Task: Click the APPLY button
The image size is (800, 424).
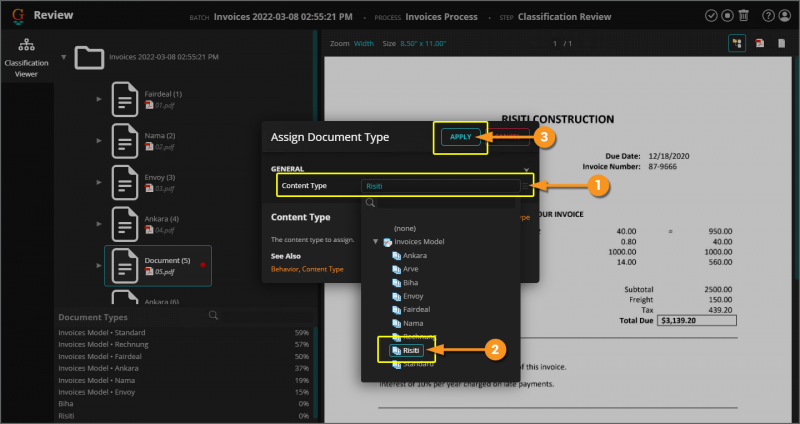Action: 461,137
